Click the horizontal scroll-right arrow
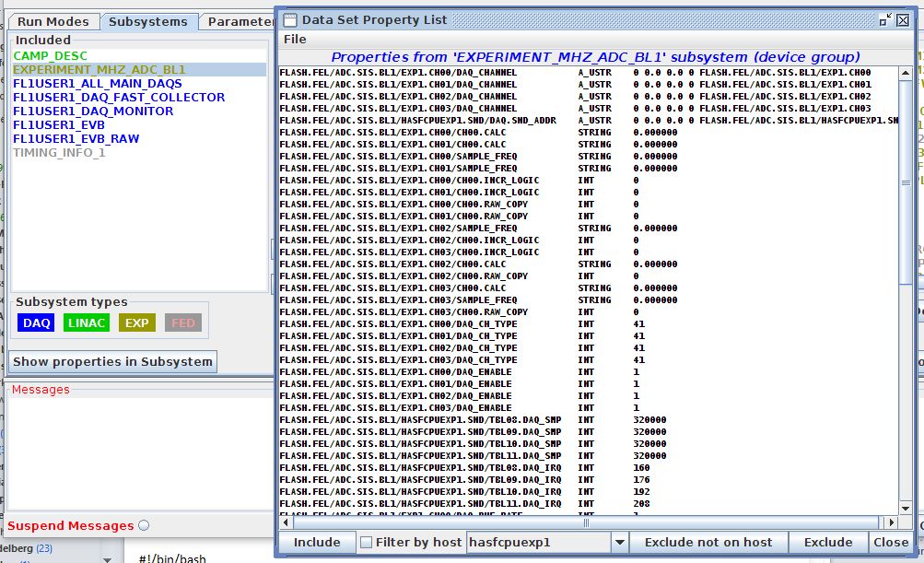924x563 pixels. 892,522
